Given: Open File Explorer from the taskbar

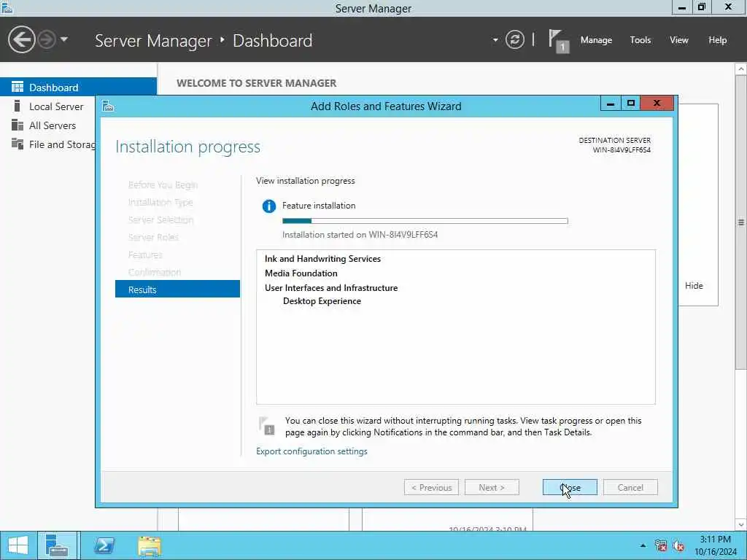Looking at the screenshot, I should click(x=150, y=545).
